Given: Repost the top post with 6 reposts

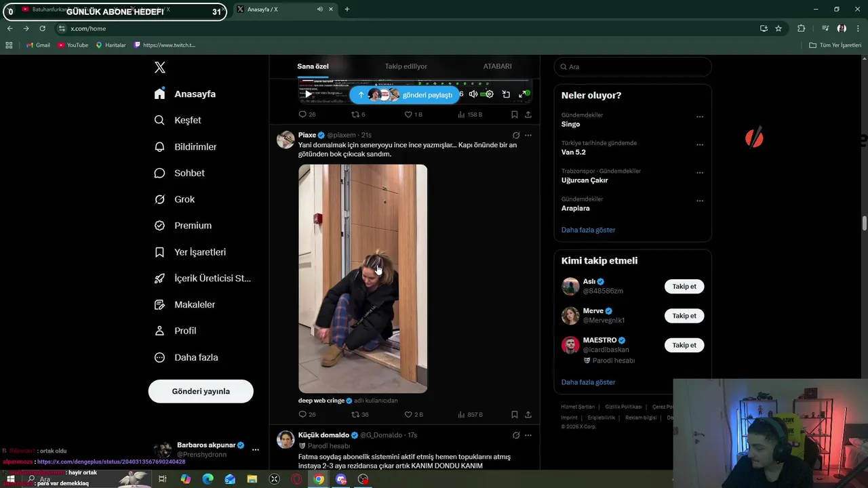Looking at the screenshot, I should coord(358,115).
